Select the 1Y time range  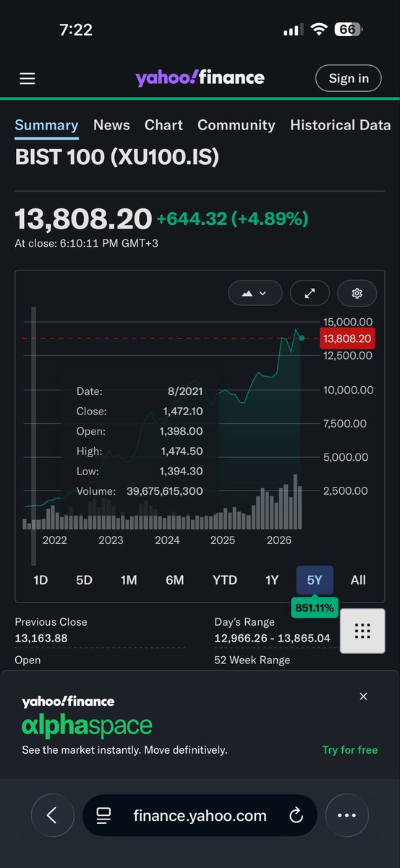point(272,580)
